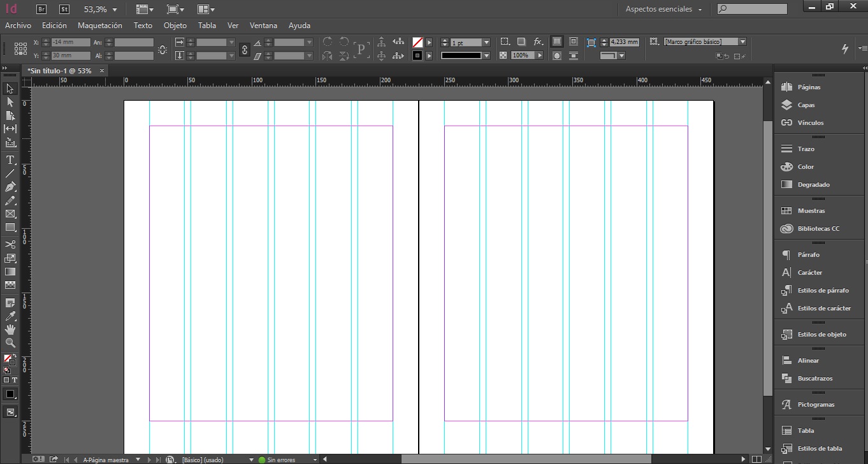868x464 pixels.
Task: Select the Eyedropper tool
Action: coord(10,316)
